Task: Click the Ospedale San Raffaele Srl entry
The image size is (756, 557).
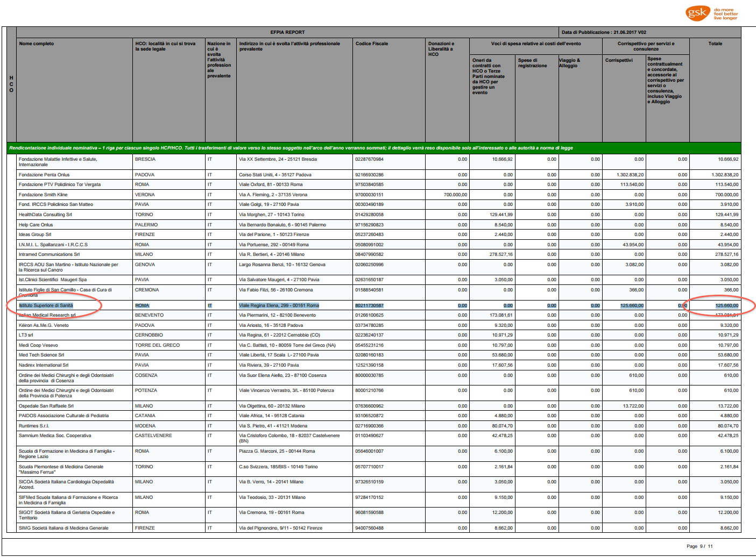Action: [46, 406]
